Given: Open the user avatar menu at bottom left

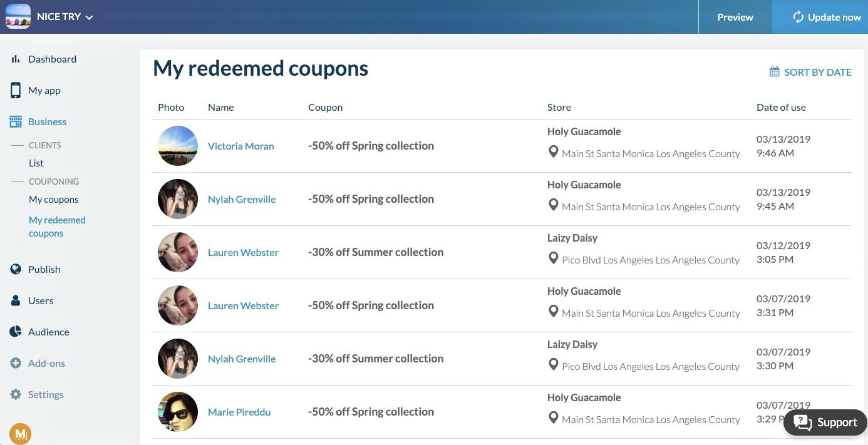Looking at the screenshot, I should click(20, 433).
